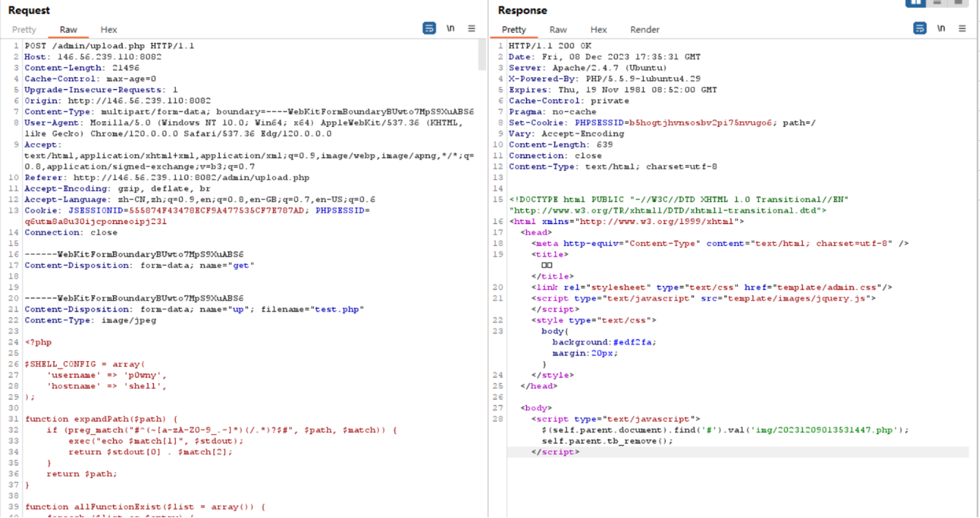This screenshot has height=518, width=980.
Task: Click the return $path; line
Action: pyautogui.click(x=82, y=473)
